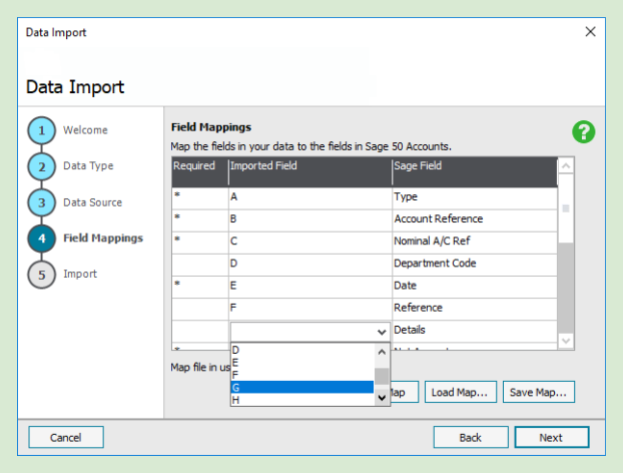This screenshot has width=623, height=473.
Task: Go to the Next step
Action: point(551,437)
